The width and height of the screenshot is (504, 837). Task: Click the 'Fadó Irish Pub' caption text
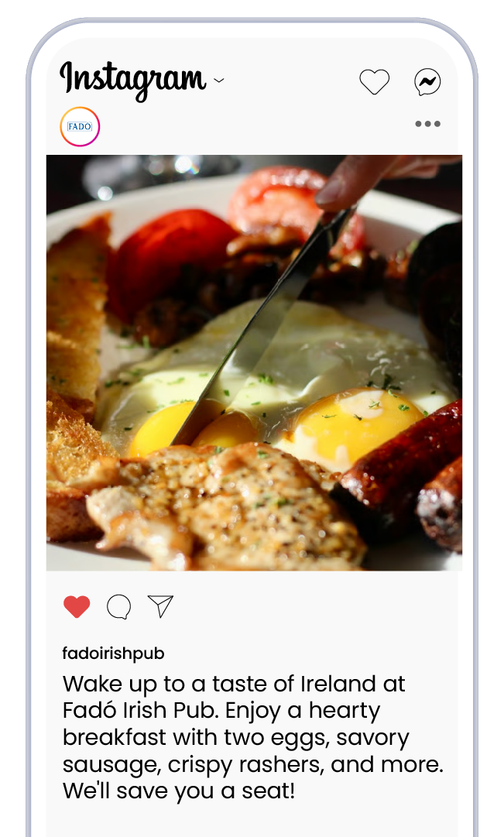140,711
